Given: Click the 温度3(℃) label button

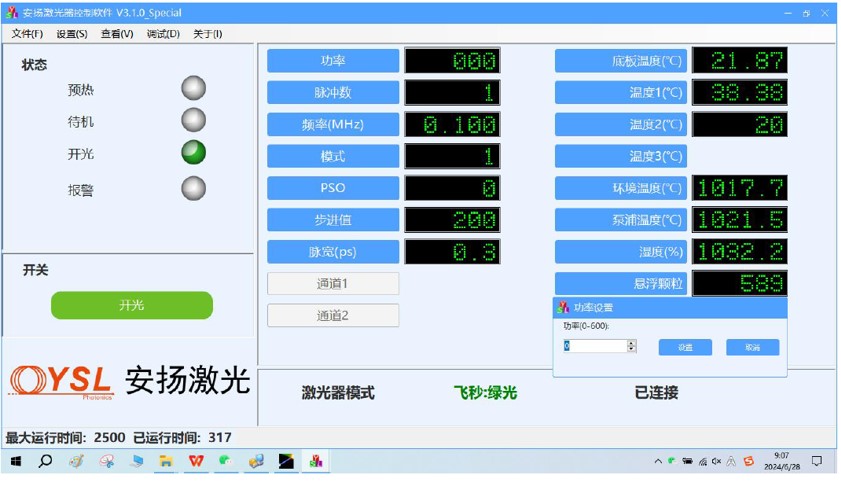Looking at the screenshot, I should 621,156.
